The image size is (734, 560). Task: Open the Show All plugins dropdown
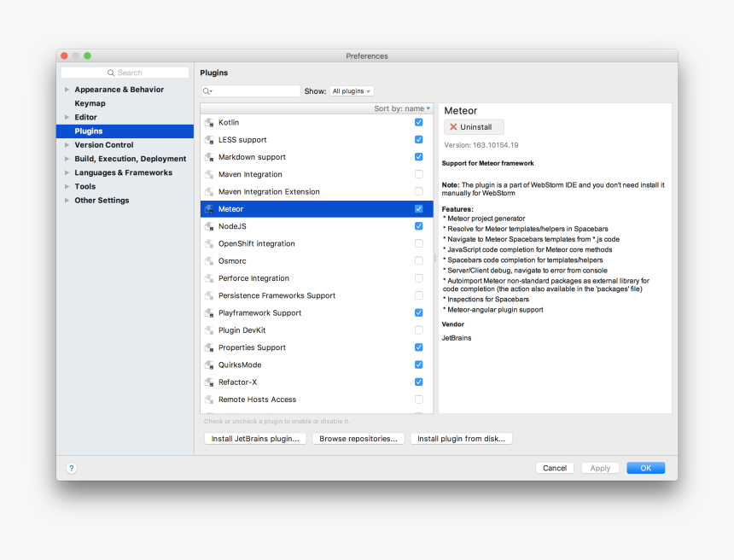click(x=352, y=91)
